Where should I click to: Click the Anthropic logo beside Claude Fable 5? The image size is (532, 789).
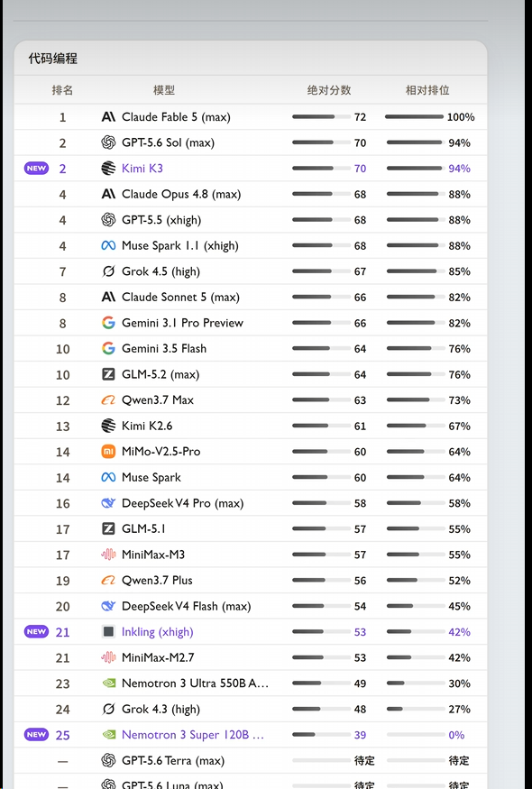click(x=108, y=117)
